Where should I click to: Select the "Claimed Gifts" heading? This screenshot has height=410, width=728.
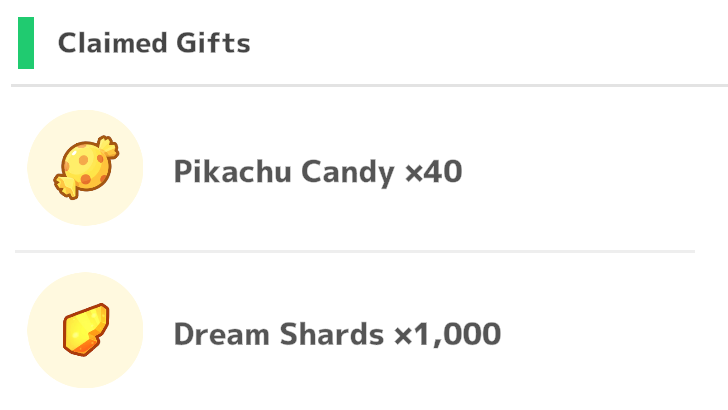click(x=153, y=43)
